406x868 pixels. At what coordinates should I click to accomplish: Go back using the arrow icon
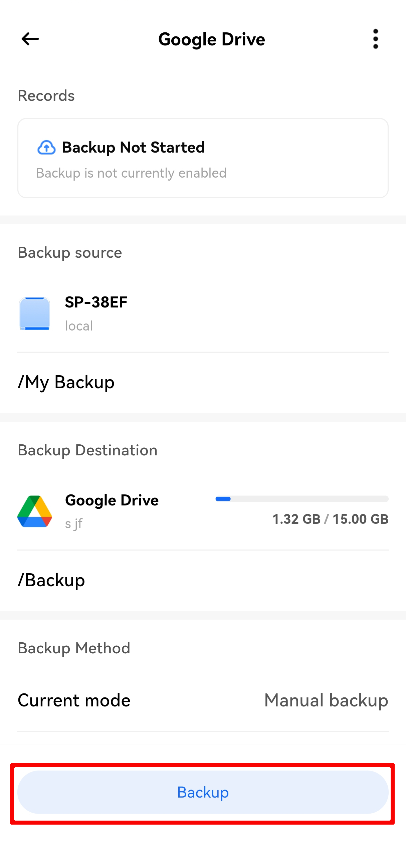tap(30, 39)
